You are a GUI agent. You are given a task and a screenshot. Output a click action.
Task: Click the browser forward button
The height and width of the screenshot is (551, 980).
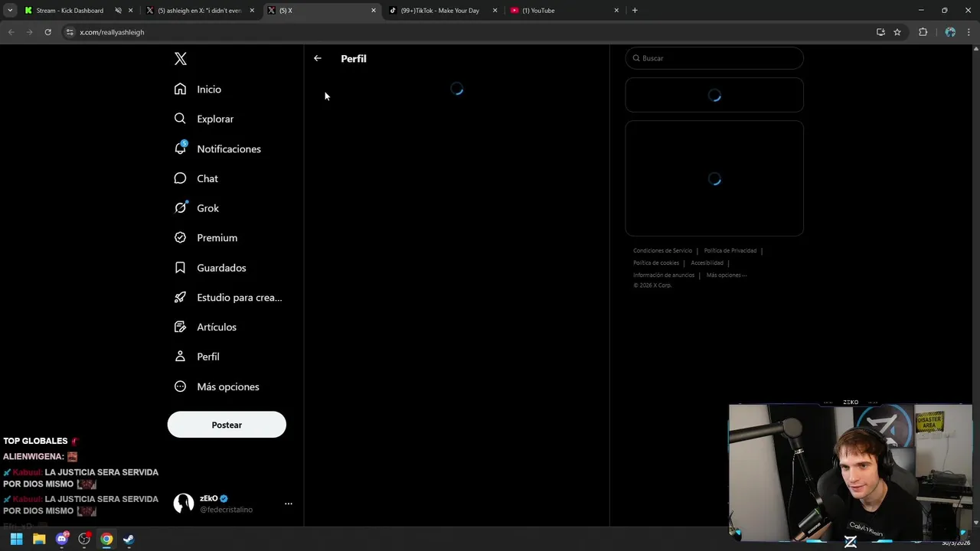coord(29,32)
